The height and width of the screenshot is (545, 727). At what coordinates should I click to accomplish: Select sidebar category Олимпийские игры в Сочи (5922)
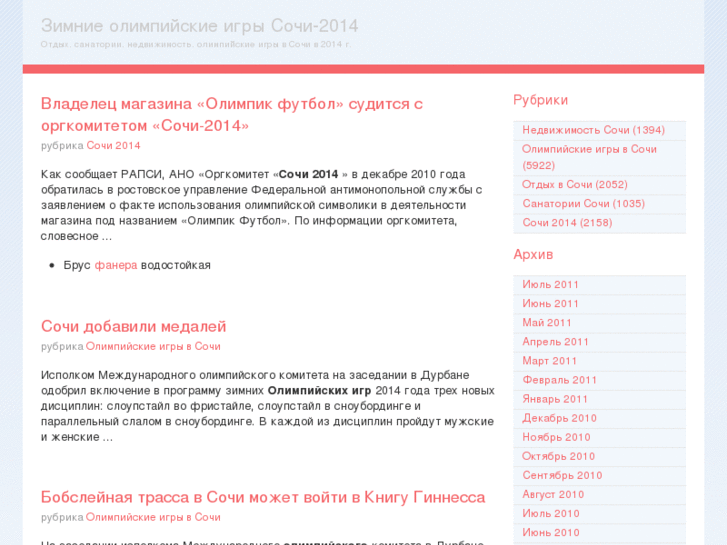tap(589, 157)
